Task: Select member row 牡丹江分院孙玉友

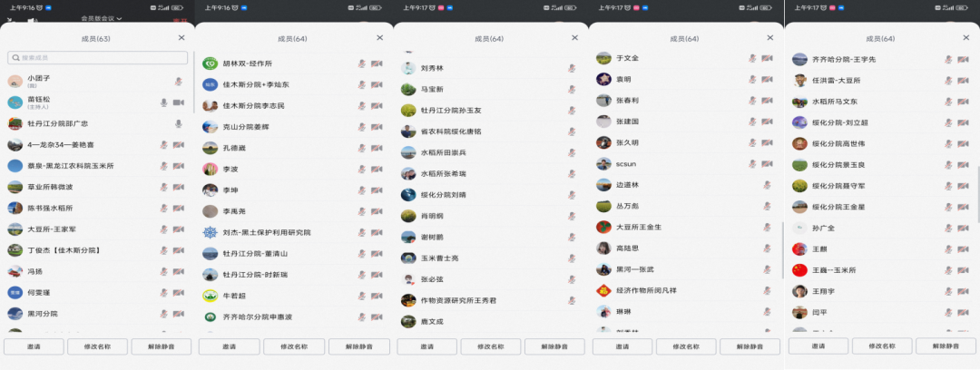Action: click(491, 110)
